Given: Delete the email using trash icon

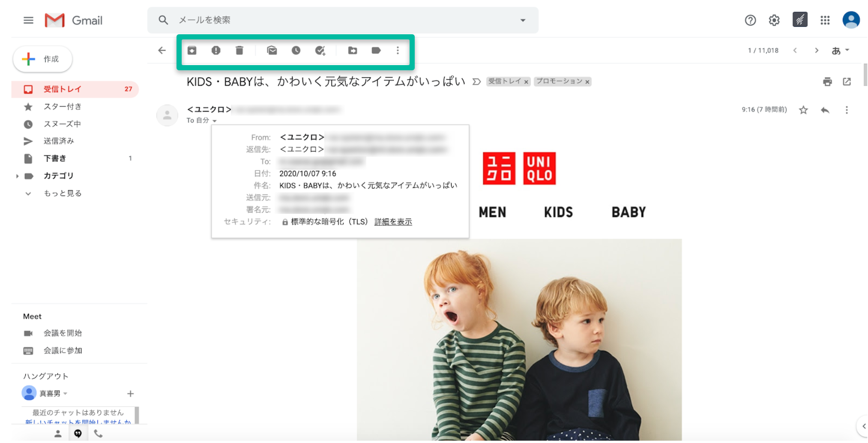Looking at the screenshot, I should click(x=239, y=51).
